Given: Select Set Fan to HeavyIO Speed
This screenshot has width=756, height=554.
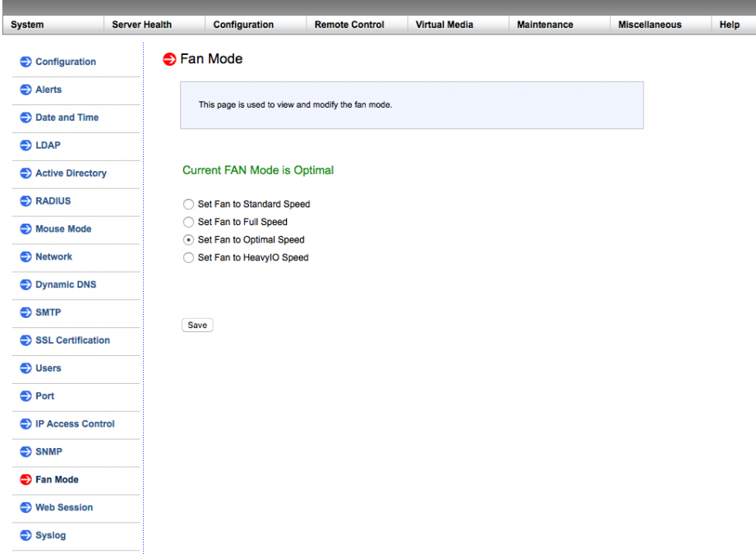Looking at the screenshot, I should pyautogui.click(x=189, y=257).
